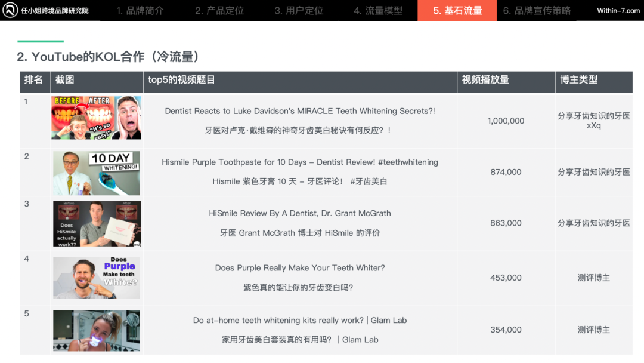Click translation 牙医 Grant McGrath 博士对 HiSmile 的评价

[300, 233]
